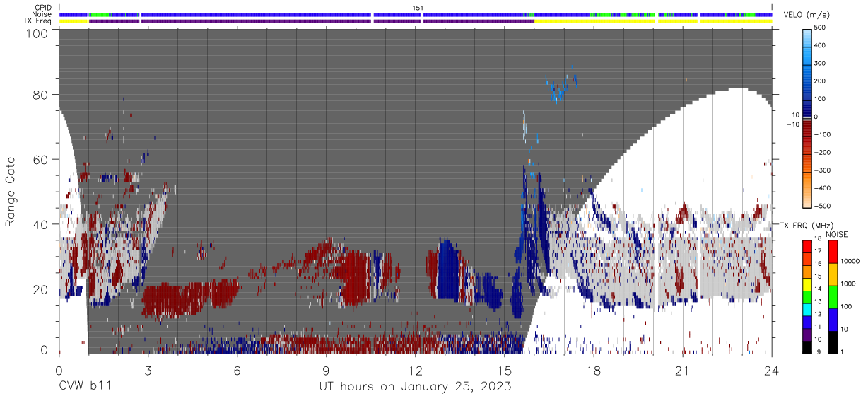Click the -500 tick on velocity scale
Viewport: 868px width, 401px height.
click(x=822, y=206)
